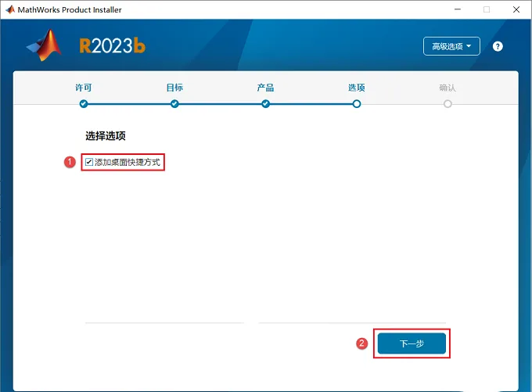
Task: Click the 选项 current step marker
Action: 357,104
